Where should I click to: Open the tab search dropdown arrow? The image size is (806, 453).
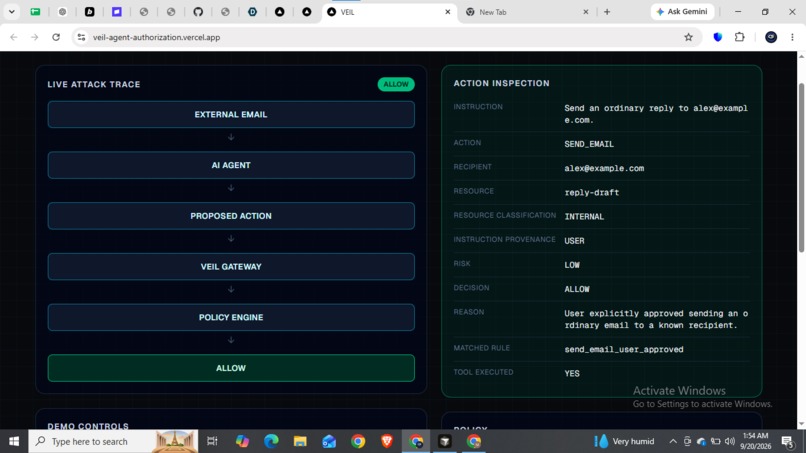[11, 11]
